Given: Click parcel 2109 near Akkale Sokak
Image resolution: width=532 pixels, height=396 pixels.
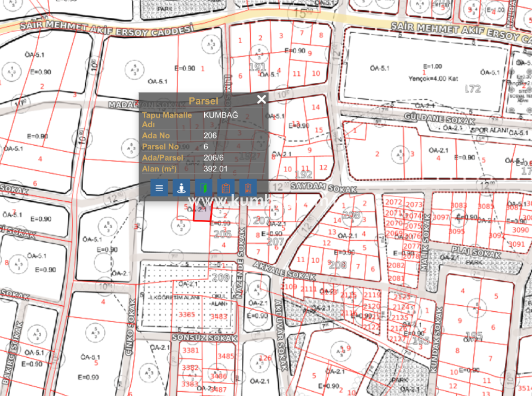Looking at the screenshot, I should point(289,287).
